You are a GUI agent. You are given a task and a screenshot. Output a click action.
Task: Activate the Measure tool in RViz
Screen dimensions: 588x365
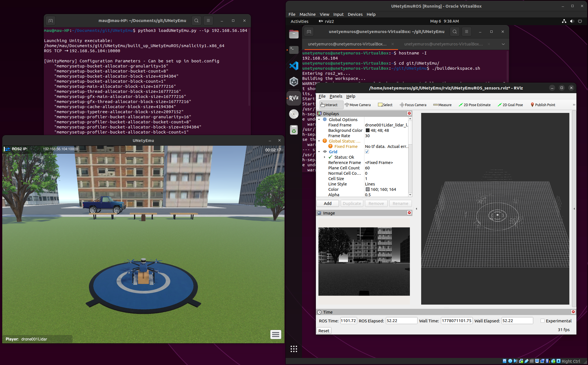442,105
